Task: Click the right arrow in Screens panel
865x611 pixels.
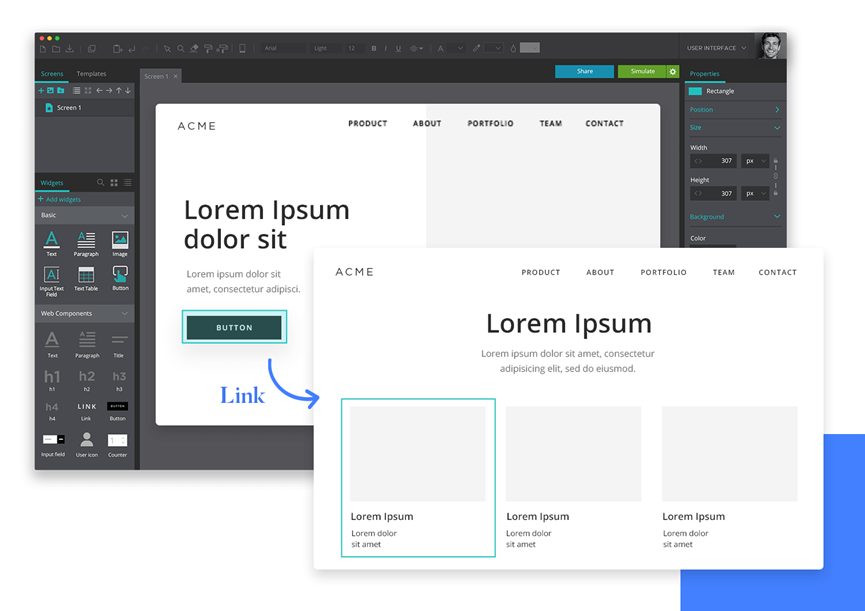Action: pos(109,90)
